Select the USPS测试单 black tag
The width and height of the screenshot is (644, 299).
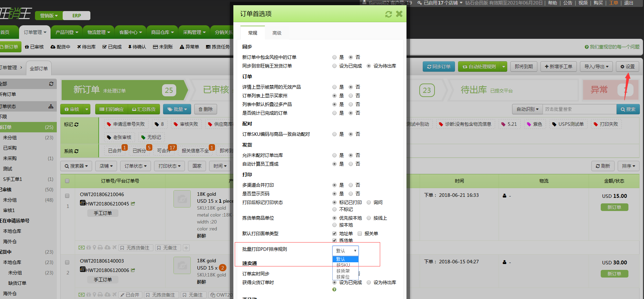point(568,124)
